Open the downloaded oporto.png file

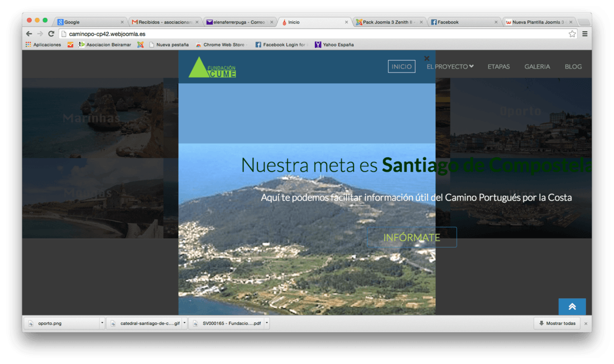point(63,323)
